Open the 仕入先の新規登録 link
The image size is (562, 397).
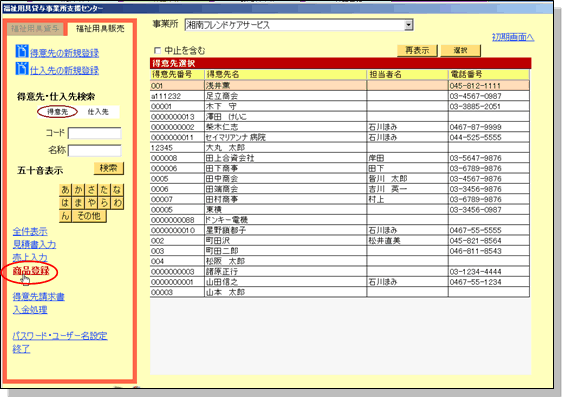(x=64, y=70)
